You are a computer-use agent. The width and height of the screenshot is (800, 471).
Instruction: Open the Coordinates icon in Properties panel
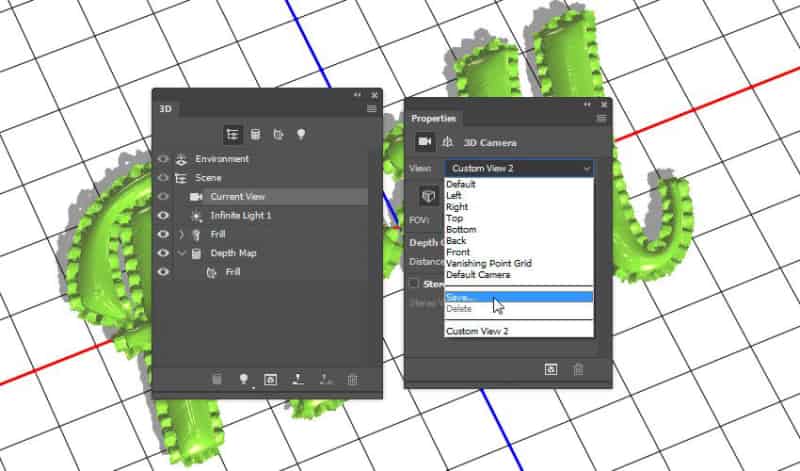[x=447, y=142]
